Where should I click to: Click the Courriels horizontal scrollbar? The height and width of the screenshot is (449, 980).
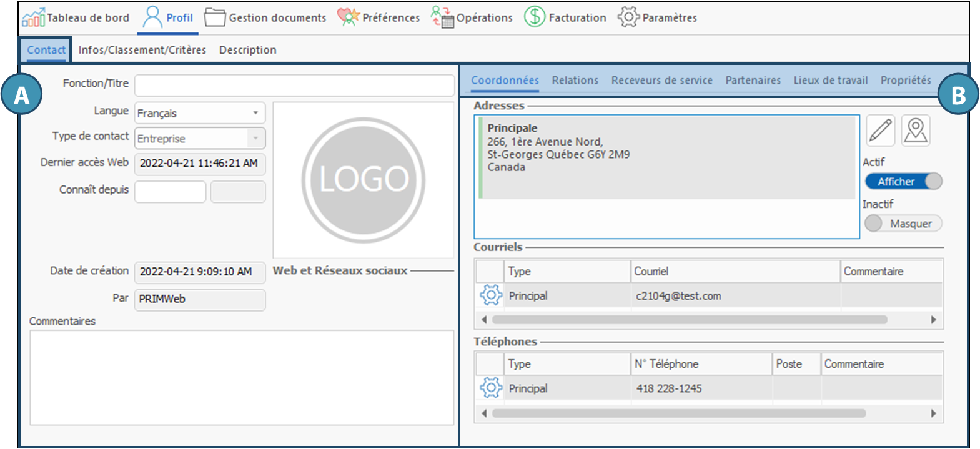(x=689, y=320)
